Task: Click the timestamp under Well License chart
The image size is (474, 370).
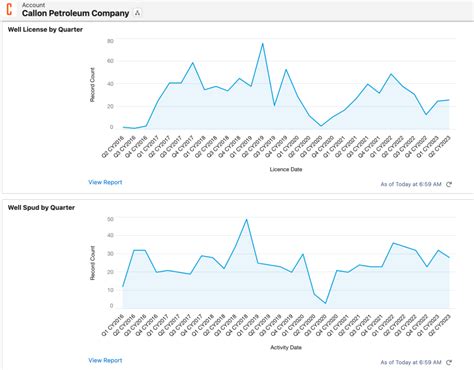Action: point(411,184)
